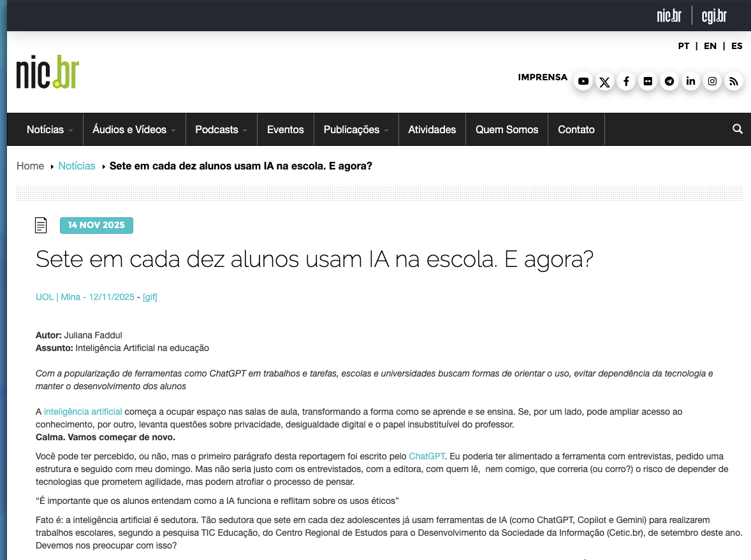Switch language to ES
The height and width of the screenshot is (560, 751).
(736, 46)
